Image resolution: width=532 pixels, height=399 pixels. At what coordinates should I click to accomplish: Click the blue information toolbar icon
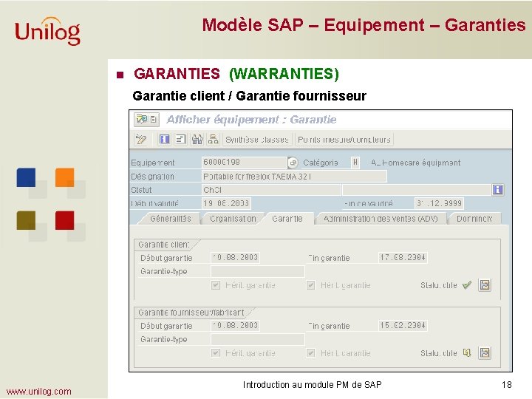(x=165, y=140)
